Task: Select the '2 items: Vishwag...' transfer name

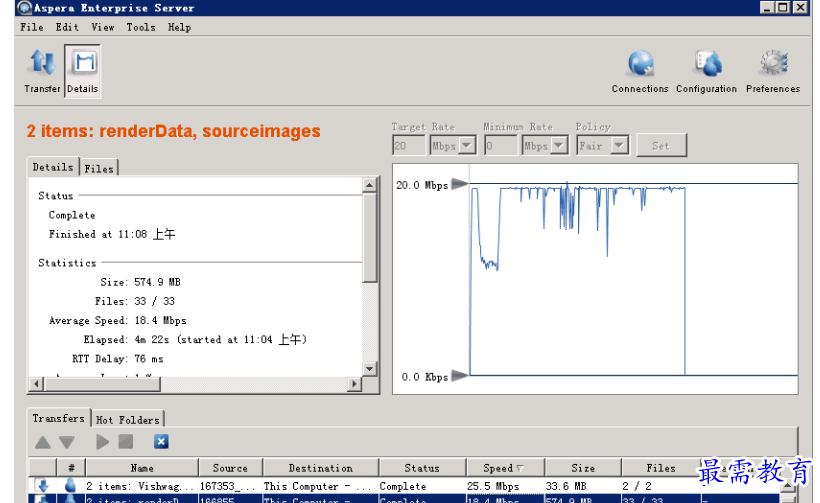Action: [140, 486]
